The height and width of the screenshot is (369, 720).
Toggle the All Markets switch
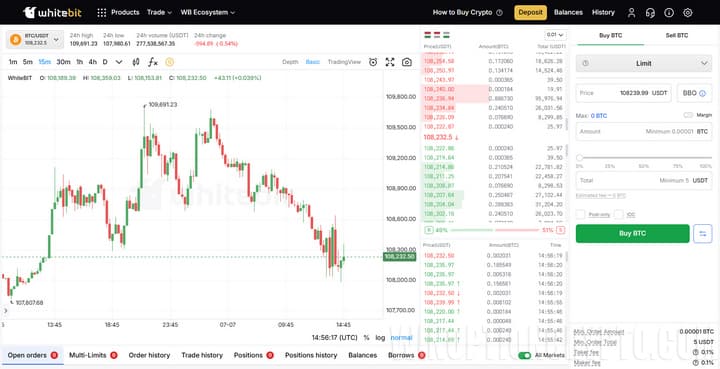[524, 355]
